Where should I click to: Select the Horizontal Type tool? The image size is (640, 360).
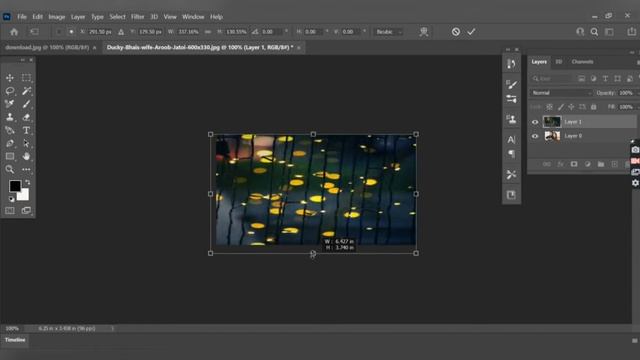coord(26,130)
